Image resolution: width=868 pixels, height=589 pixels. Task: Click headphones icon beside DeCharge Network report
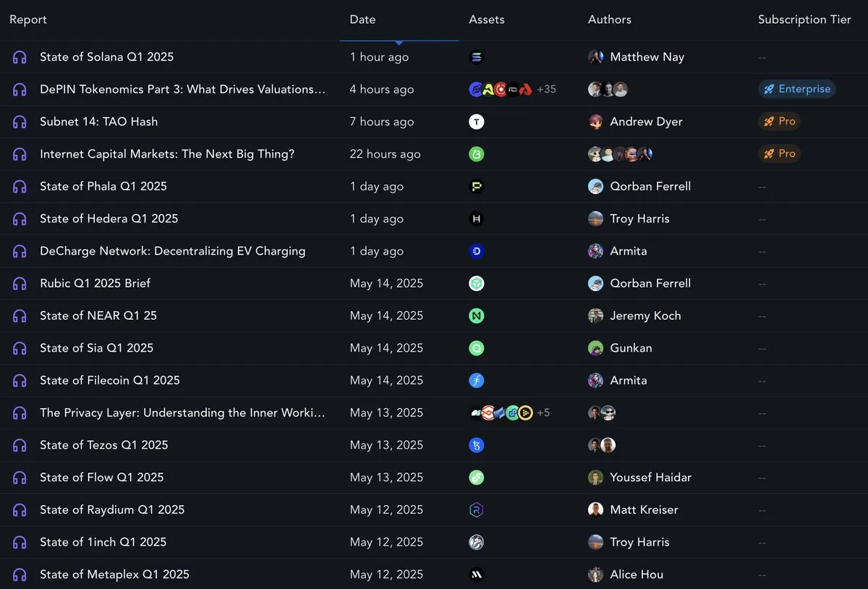(20, 251)
